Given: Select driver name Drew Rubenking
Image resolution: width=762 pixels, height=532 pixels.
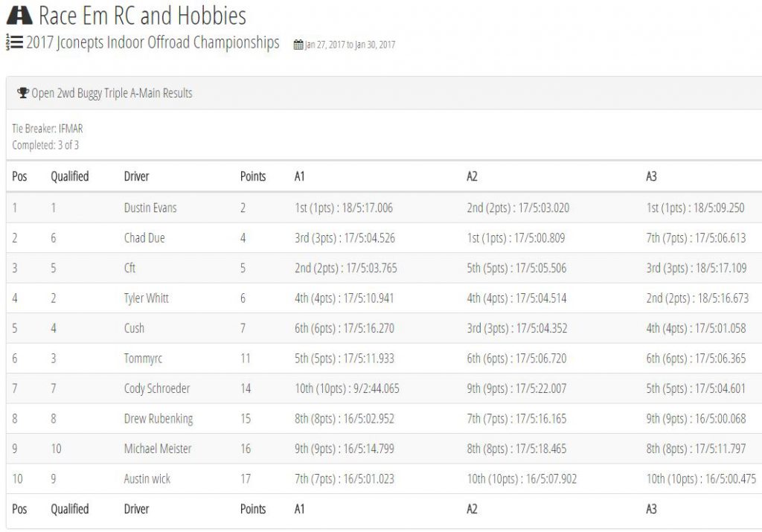Looking at the screenshot, I should pos(159,419).
